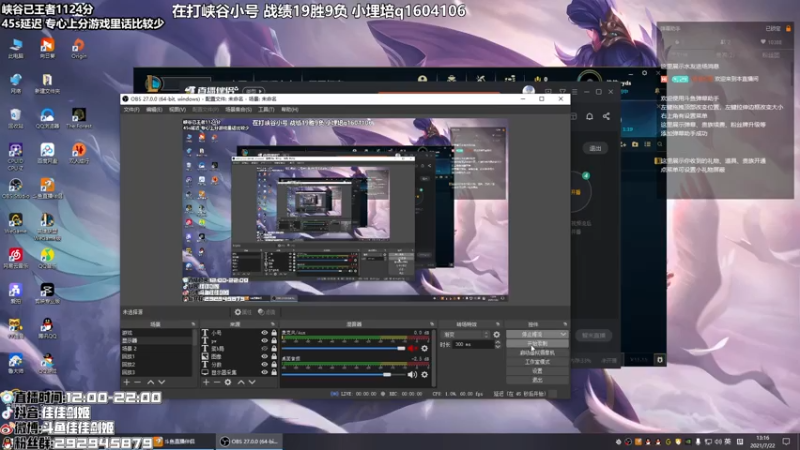Toggle visibility of 图像 source
Screen dimensions: 800x450
tap(264, 356)
